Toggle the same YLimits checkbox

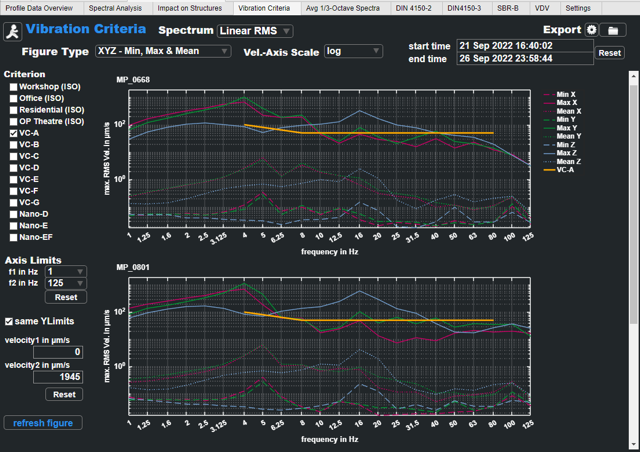(10, 321)
